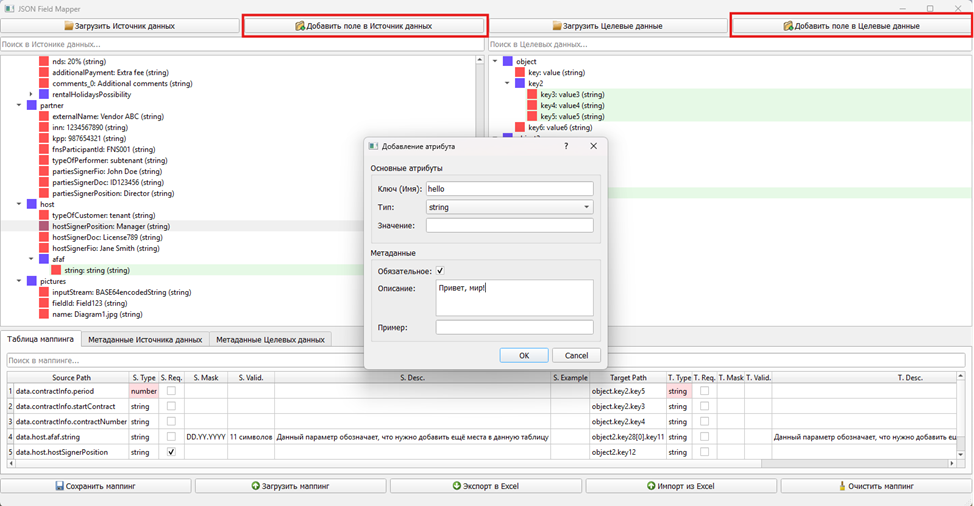Click the blue icon of rentalHolidaysPossibility
974x506 pixels.
coord(44,94)
